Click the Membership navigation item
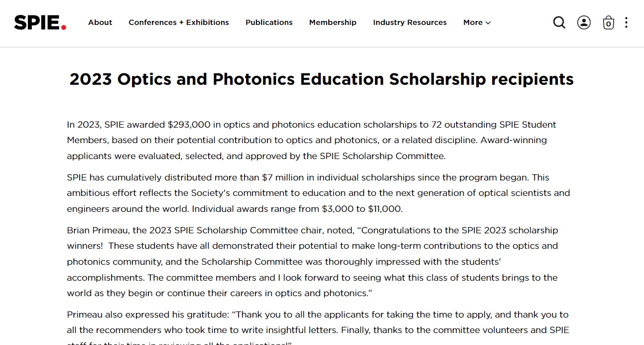Screen dimensions: 644x345 tap(333, 22)
